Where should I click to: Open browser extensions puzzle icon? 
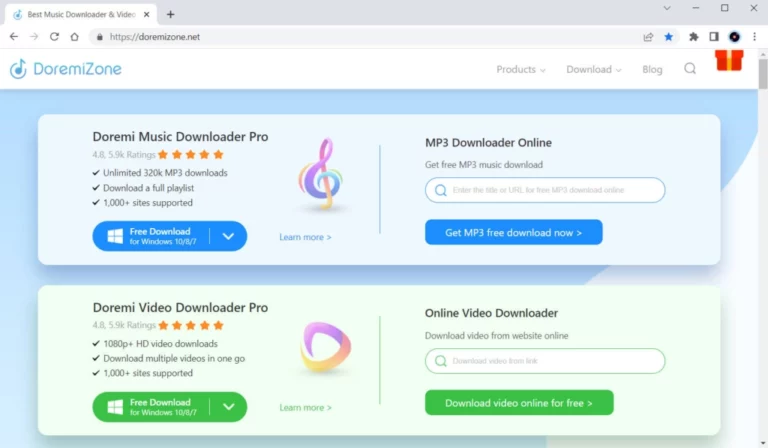[694, 37]
